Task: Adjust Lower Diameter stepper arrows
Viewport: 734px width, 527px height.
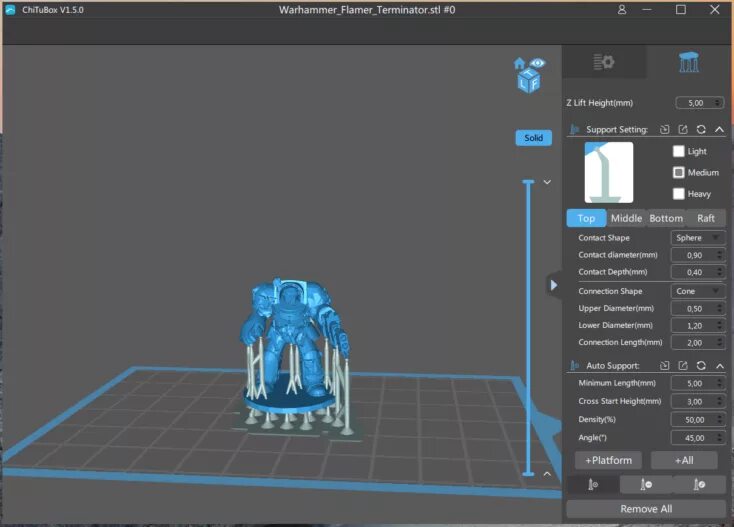Action: 720,325
